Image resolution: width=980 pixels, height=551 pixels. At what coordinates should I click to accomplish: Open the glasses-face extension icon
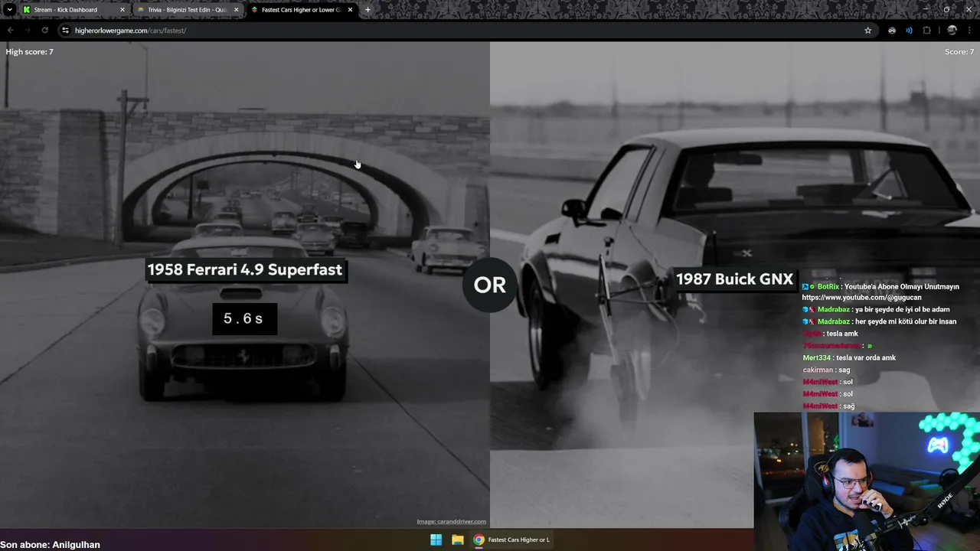(892, 31)
